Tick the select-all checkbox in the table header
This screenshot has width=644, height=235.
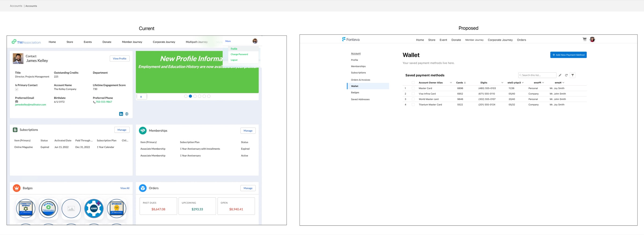(413, 83)
